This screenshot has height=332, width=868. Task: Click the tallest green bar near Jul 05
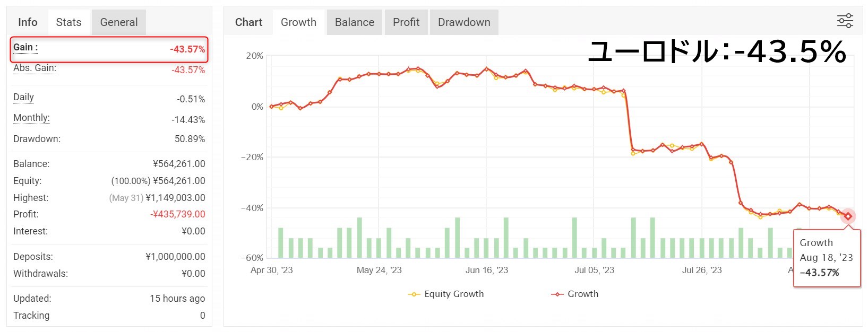574,238
